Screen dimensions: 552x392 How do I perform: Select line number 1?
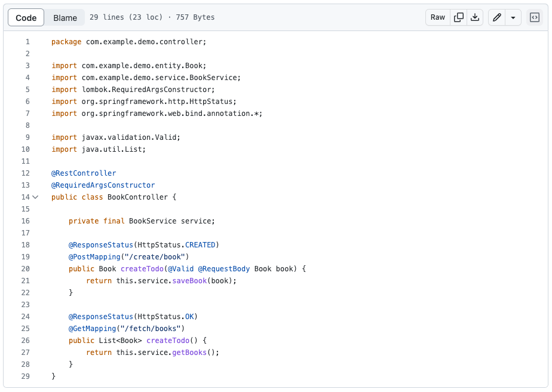[x=27, y=42]
